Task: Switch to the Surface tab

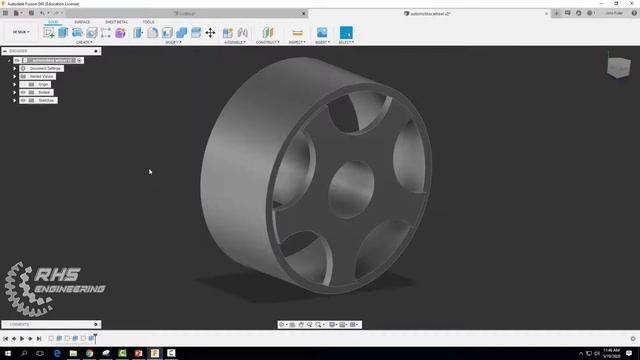Action: point(82,22)
